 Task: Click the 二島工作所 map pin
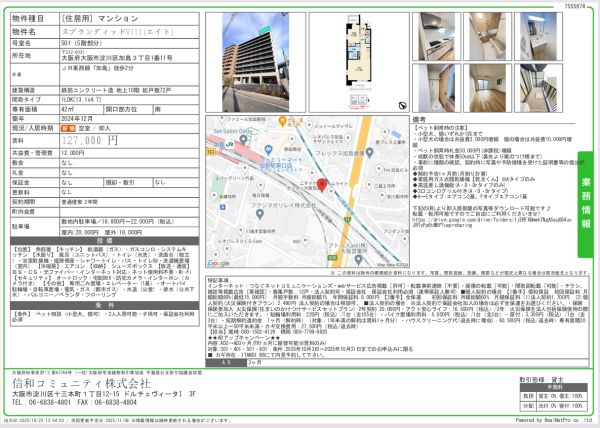(x=369, y=185)
